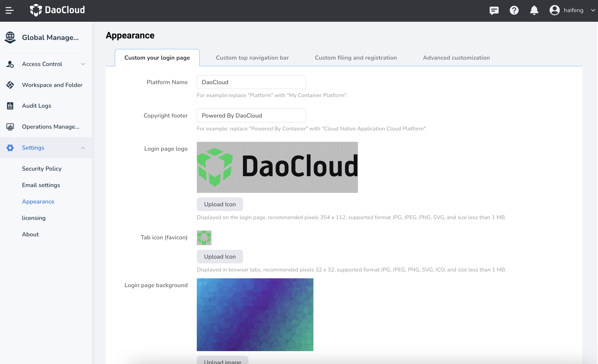Click the Workspace and Folder icon

(x=10, y=85)
